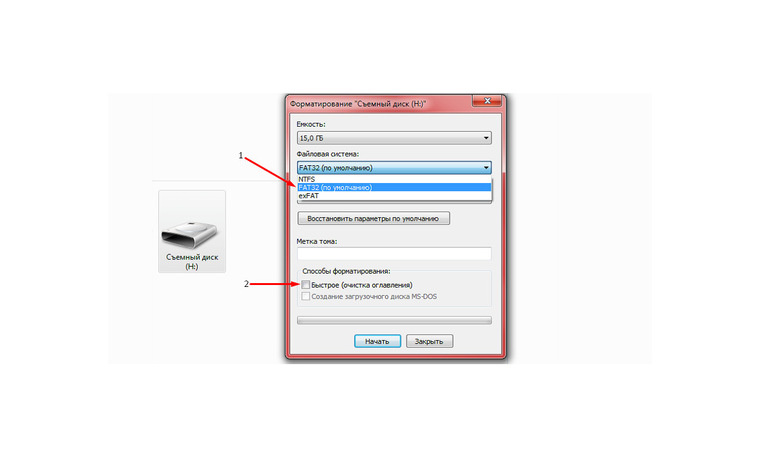
Task: Focus the Метка тома text field
Action: [394, 253]
